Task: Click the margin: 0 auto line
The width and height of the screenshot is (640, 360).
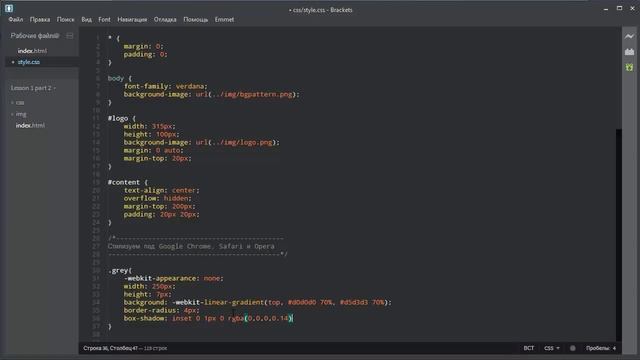Action: pos(154,151)
